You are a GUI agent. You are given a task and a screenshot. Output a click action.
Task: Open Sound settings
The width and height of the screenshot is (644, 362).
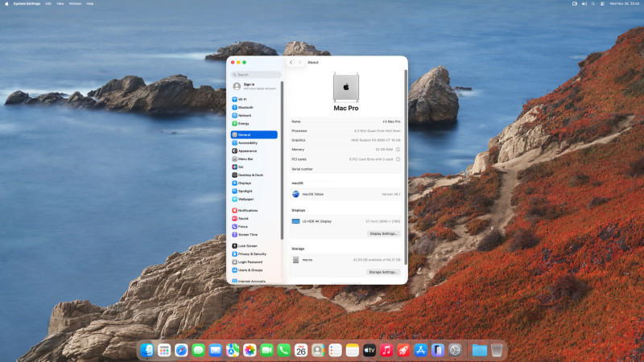click(x=254, y=218)
